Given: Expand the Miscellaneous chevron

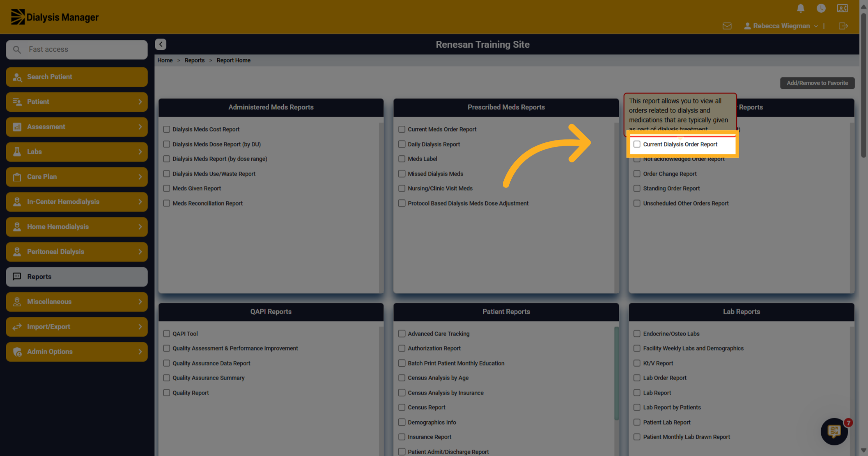Looking at the screenshot, I should [x=140, y=302].
